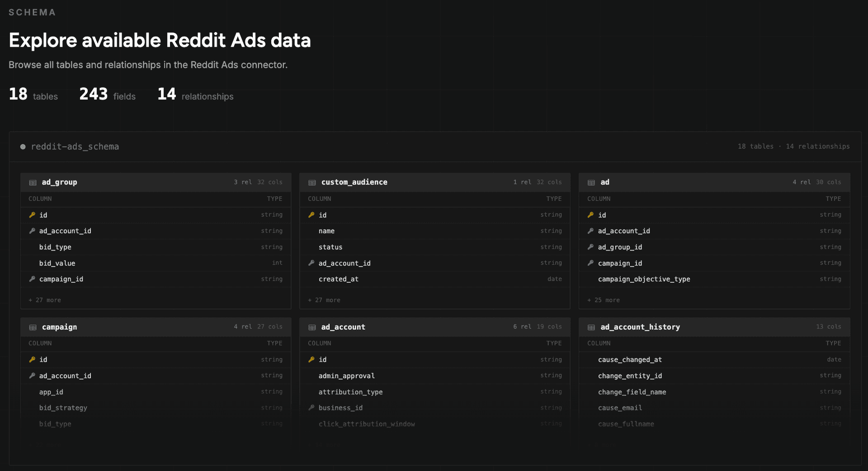Click the table icon next to ad
Image resolution: width=868 pixels, height=471 pixels.
591,182
